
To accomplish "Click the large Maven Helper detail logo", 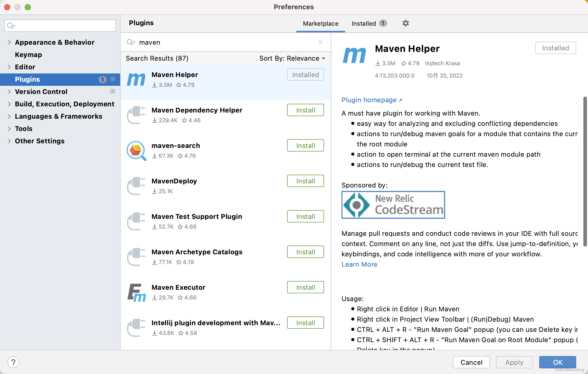I will (354, 55).
